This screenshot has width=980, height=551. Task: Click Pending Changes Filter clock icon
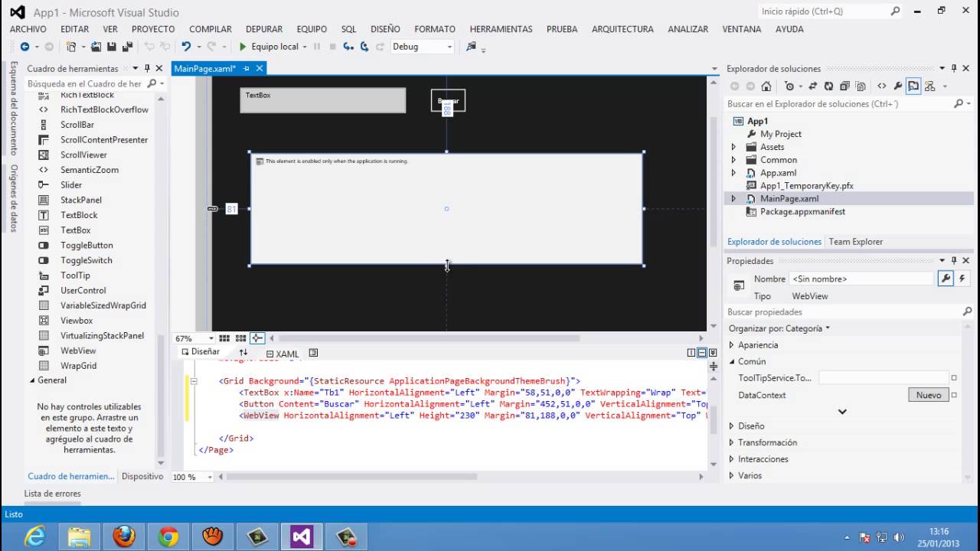789,86
